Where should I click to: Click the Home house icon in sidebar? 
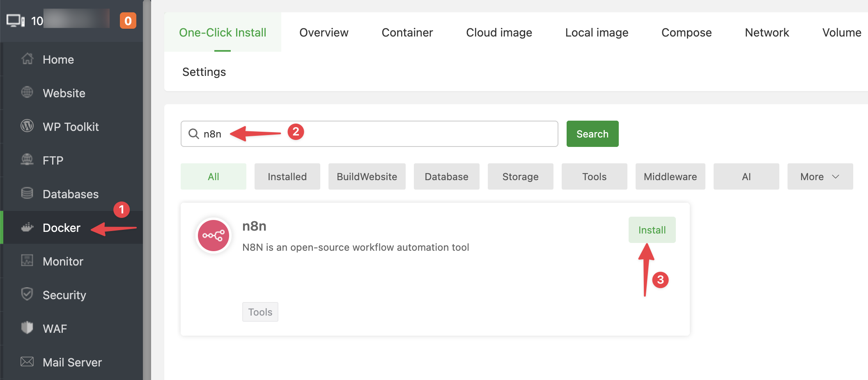27,59
